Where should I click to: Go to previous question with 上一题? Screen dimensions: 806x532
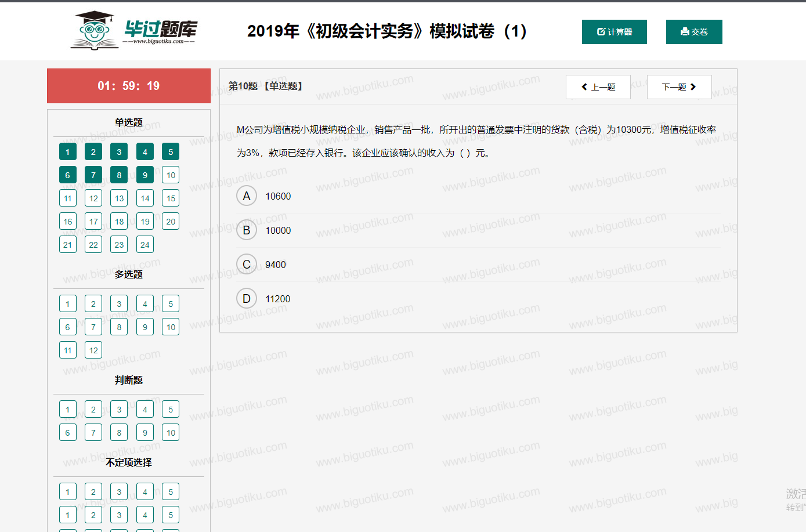(x=598, y=87)
